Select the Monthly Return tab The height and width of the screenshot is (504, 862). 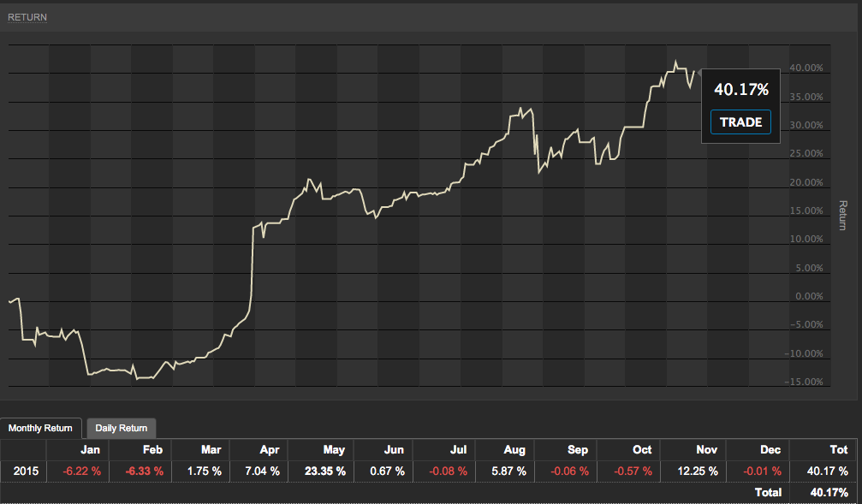(x=41, y=428)
